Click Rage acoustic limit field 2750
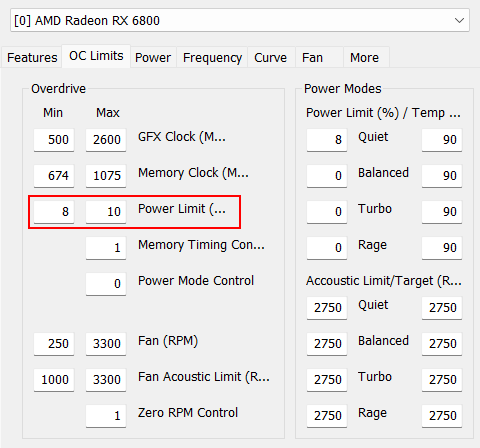Screen dimensions: 480x448 (327, 416)
